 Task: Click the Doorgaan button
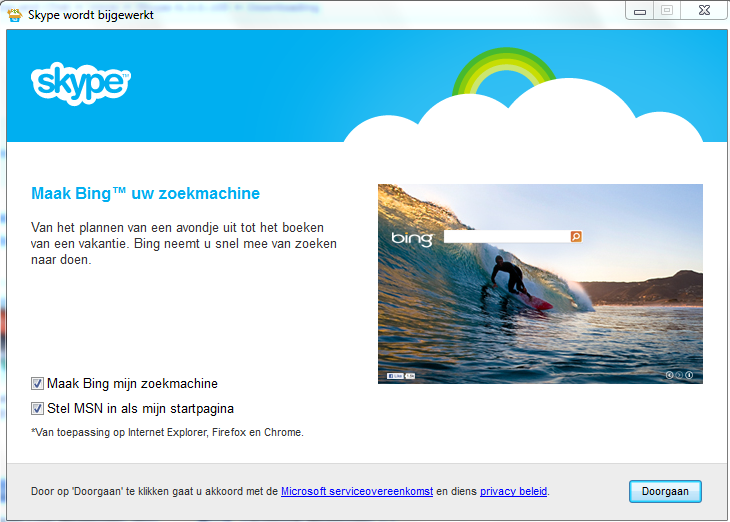pyautogui.click(x=665, y=492)
